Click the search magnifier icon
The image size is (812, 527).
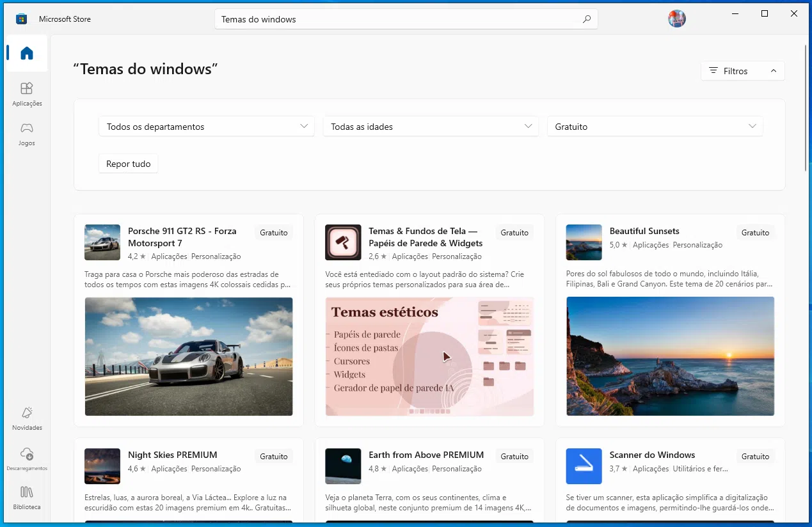pyautogui.click(x=587, y=19)
